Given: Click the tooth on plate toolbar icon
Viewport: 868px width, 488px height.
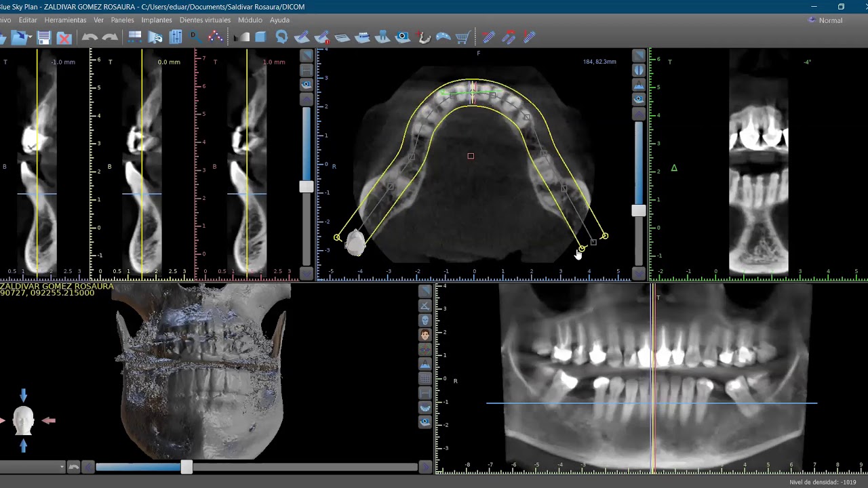Looking at the screenshot, I should pyautogui.click(x=382, y=37).
